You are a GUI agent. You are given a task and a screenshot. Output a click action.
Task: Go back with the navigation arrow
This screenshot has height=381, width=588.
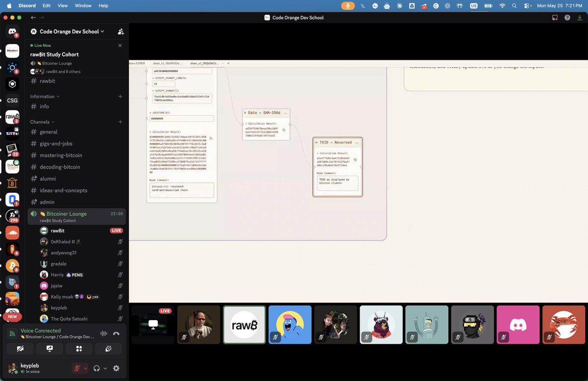click(33, 17)
